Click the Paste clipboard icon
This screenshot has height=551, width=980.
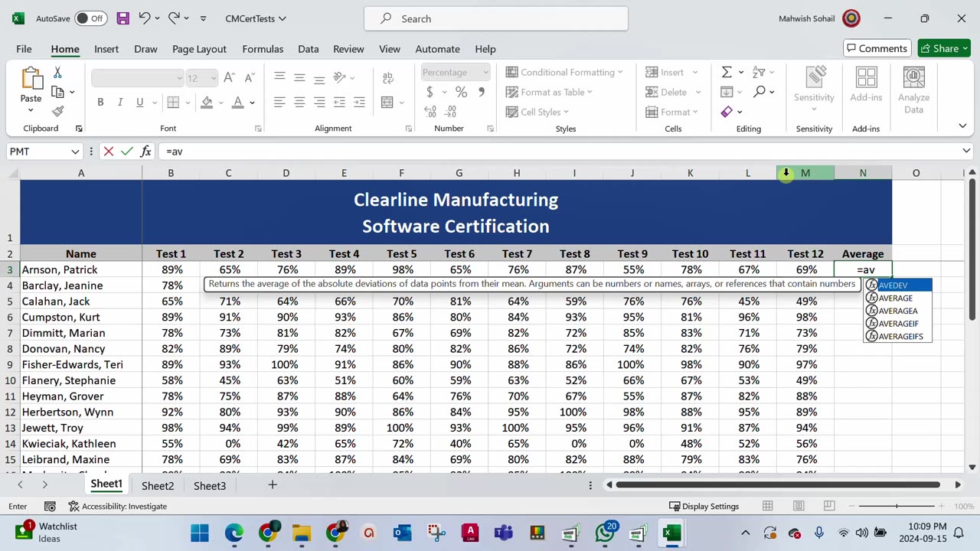pos(31,79)
